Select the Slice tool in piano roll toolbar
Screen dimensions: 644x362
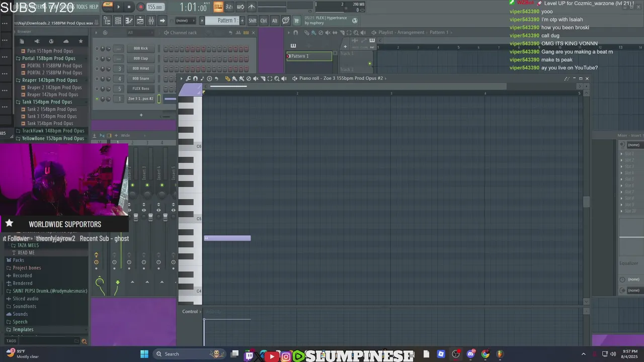point(263,78)
